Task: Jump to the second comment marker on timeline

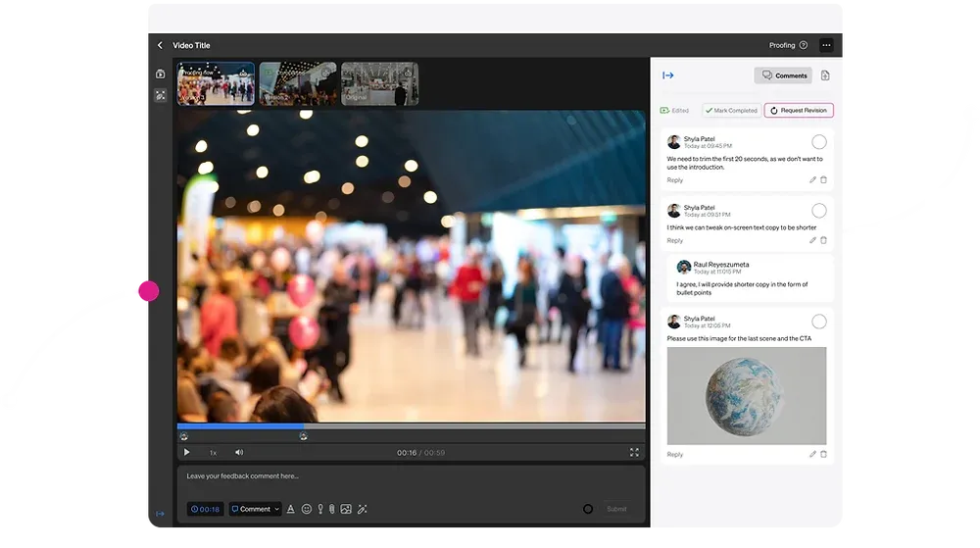Action: pyautogui.click(x=303, y=436)
